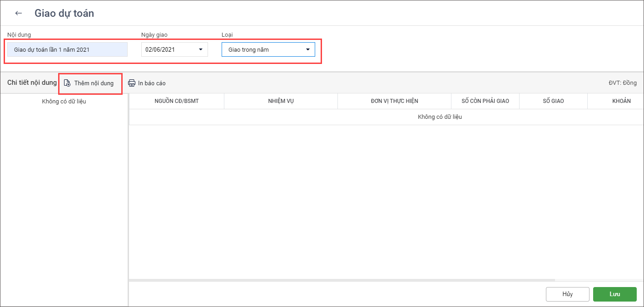The image size is (644, 307).
Task: Expand the Loại dropdown arrow
Action: coord(307,49)
